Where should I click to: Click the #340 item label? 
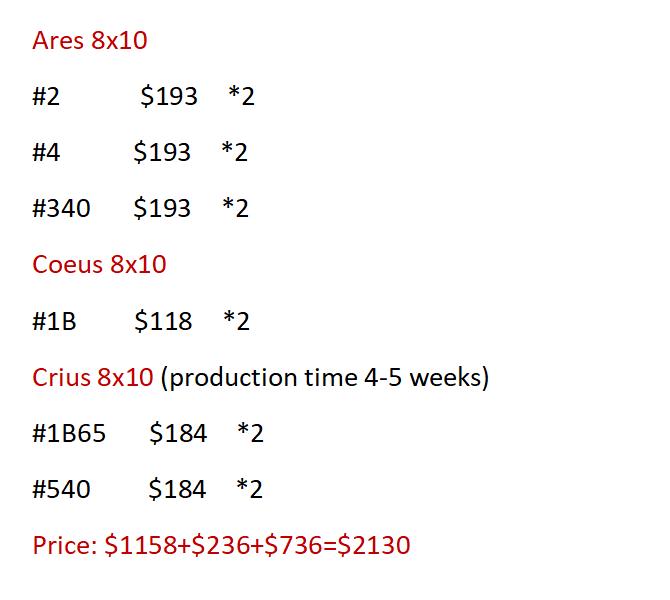tap(62, 208)
